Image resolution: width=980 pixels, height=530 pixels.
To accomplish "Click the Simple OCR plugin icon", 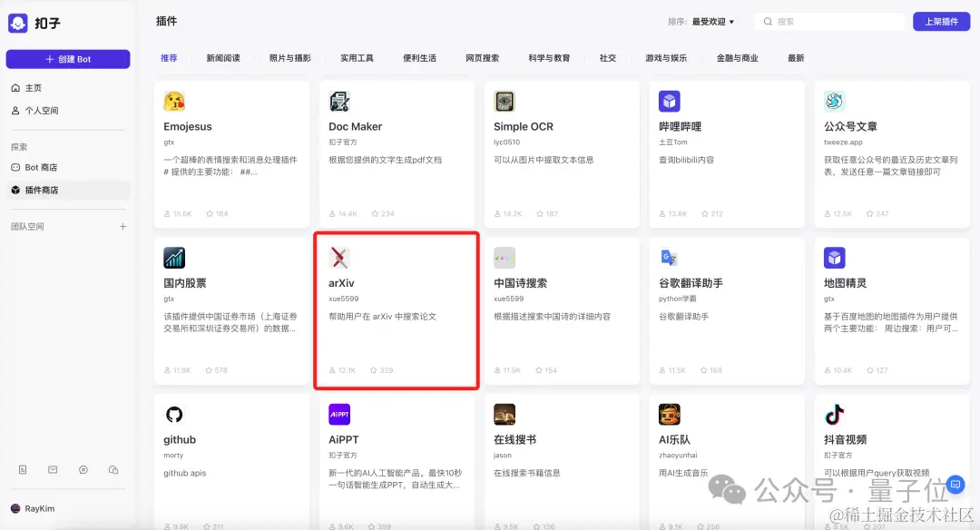I will (x=505, y=102).
